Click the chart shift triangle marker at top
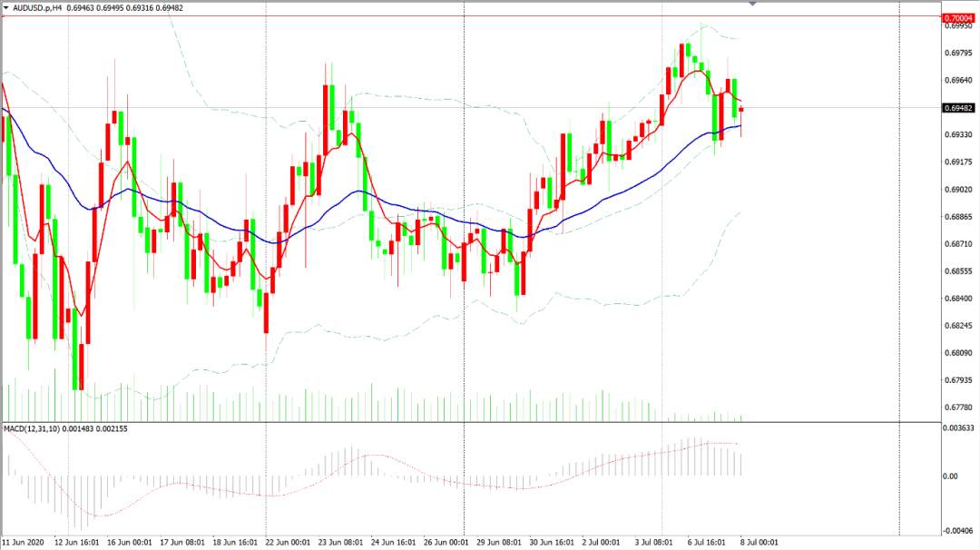 click(x=752, y=3)
